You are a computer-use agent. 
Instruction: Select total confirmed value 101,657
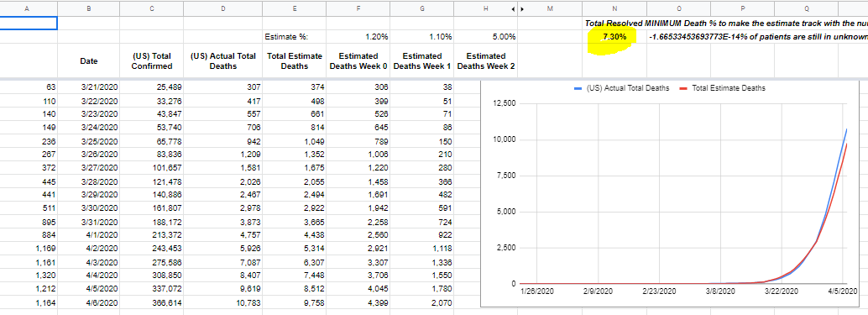[x=152, y=168]
